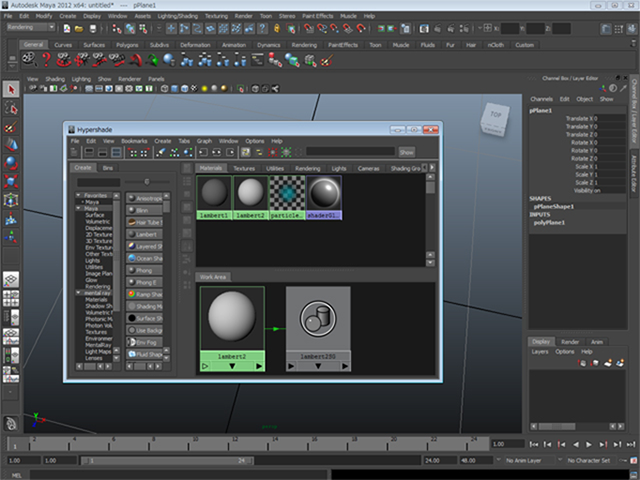
Task: Activate the Move tool cone icon
Action: [x=11, y=144]
